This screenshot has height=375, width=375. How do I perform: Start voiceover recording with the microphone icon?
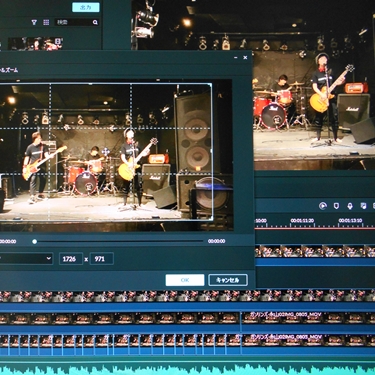click(x=350, y=206)
